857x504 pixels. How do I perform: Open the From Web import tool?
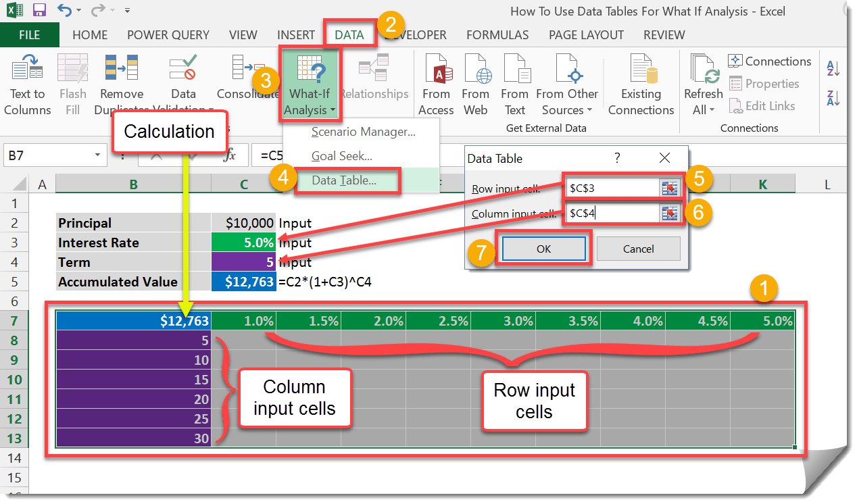[476, 82]
